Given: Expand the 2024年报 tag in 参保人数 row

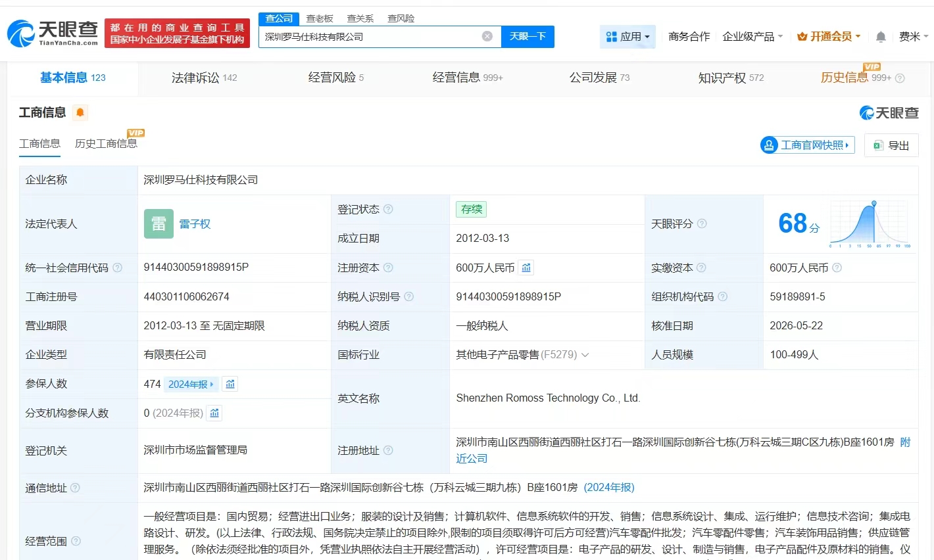Looking at the screenshot, I should (191, 384).
